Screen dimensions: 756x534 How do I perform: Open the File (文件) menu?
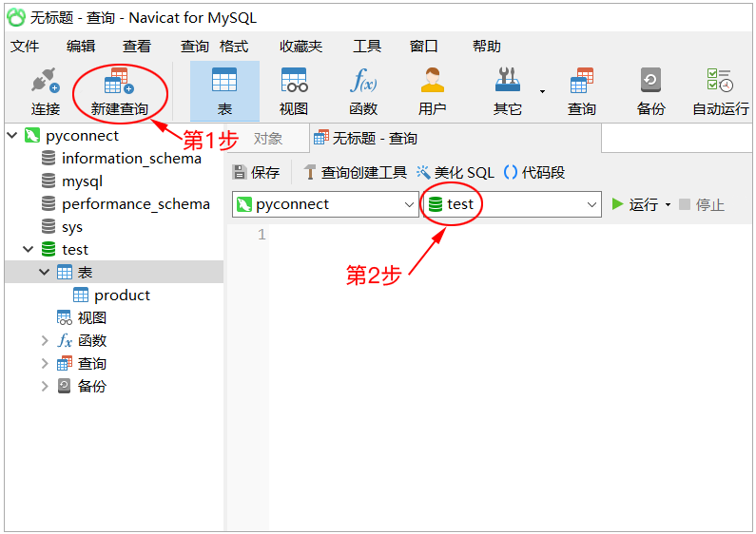[25, 47]
